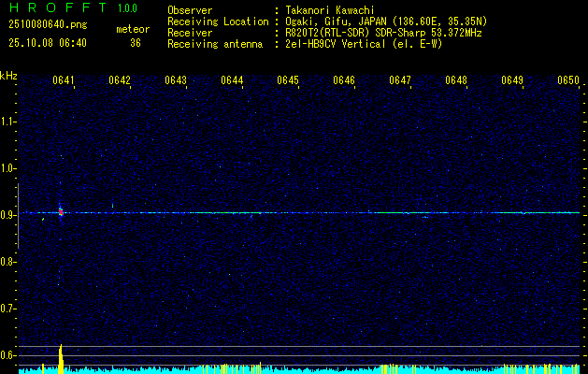
Task: Click the HROFFT title text
Action: (x=58, y=7)
